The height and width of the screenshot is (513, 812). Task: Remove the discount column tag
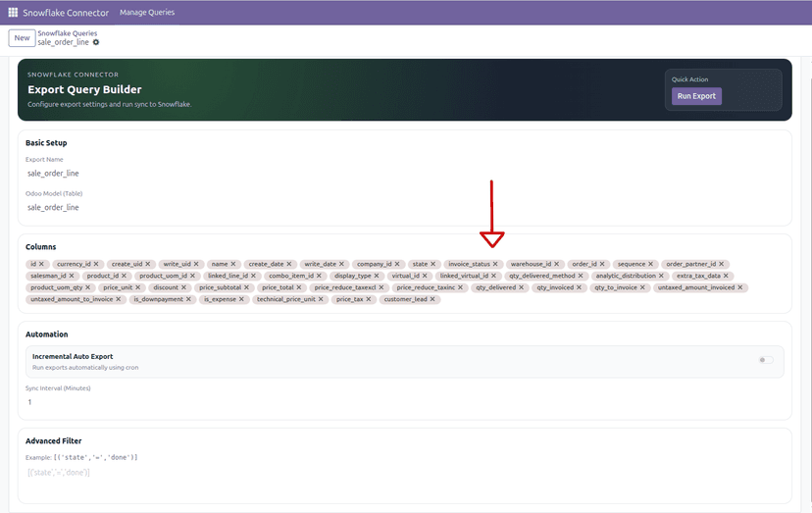click(183, 287)
